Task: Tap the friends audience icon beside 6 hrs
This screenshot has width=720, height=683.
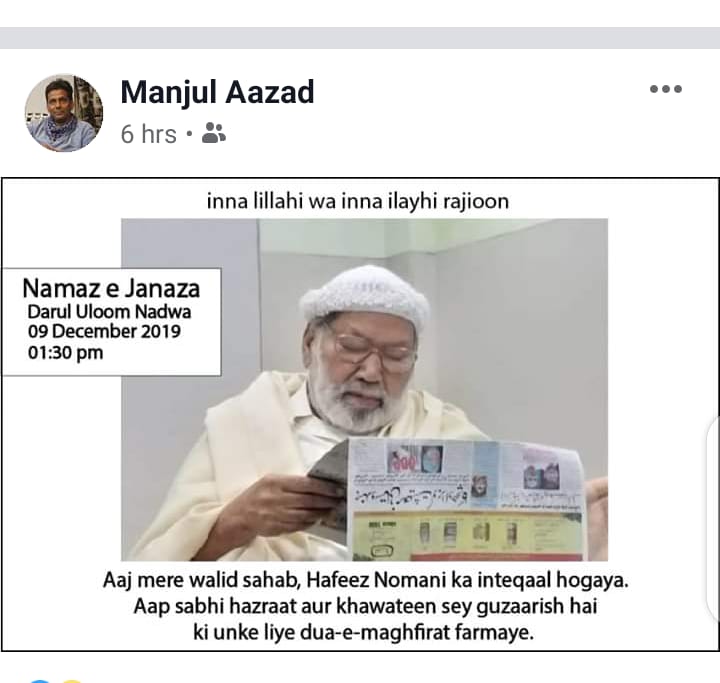Action: pyautogui.click(x=214, y=133)
